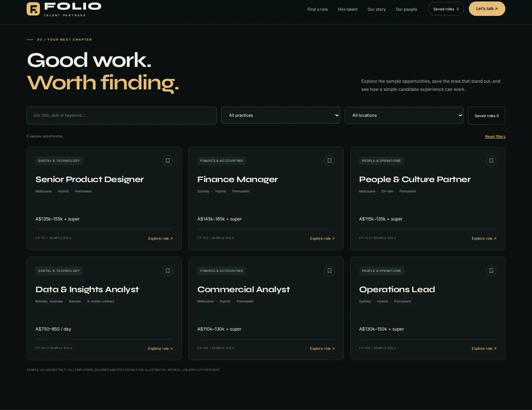Click the A$110k–130k + super salary

[219, 329]
